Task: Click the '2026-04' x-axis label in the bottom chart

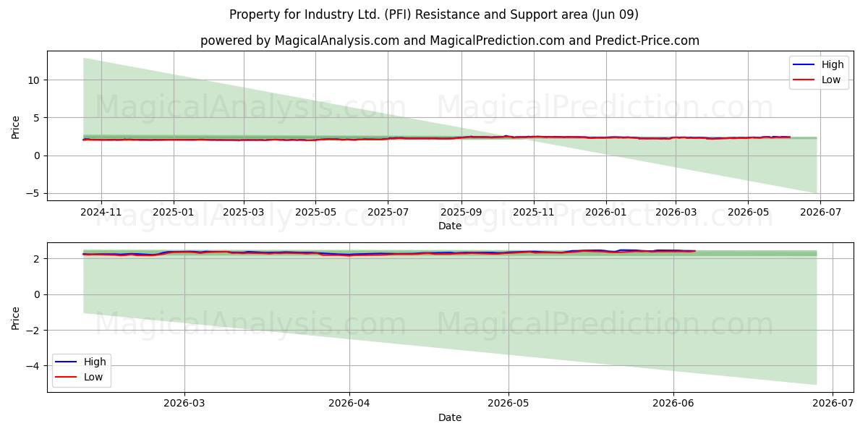Action: 350,405
